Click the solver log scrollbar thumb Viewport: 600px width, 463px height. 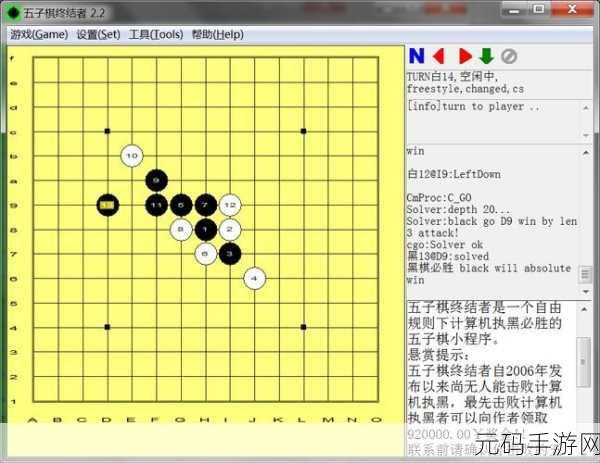click(x=585, y=274)
